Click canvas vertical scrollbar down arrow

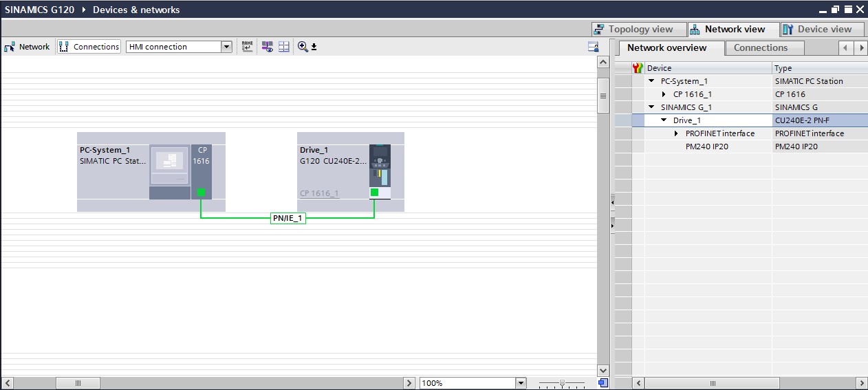click(603, 371)
